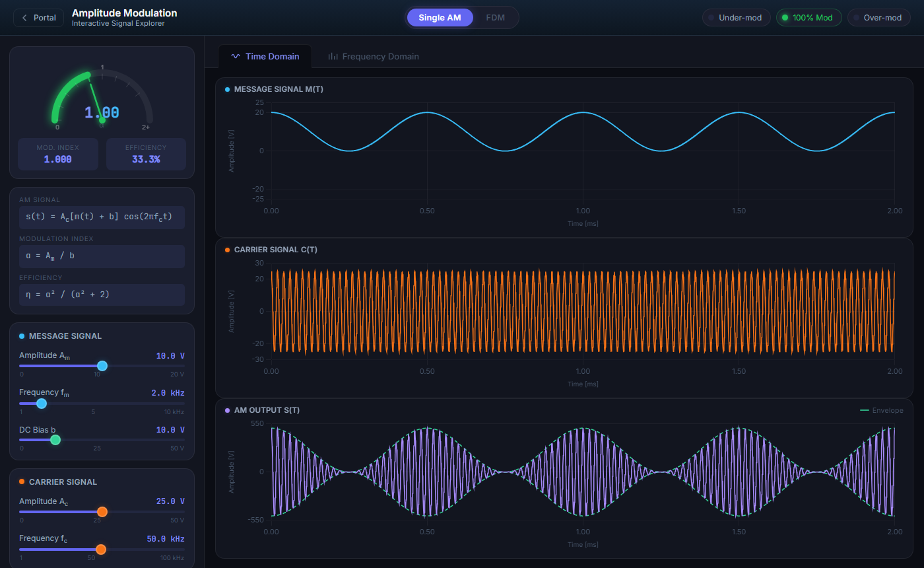
Task: Click the sine wave icon on Time Domain tab
Action: [x=236, y=57]
